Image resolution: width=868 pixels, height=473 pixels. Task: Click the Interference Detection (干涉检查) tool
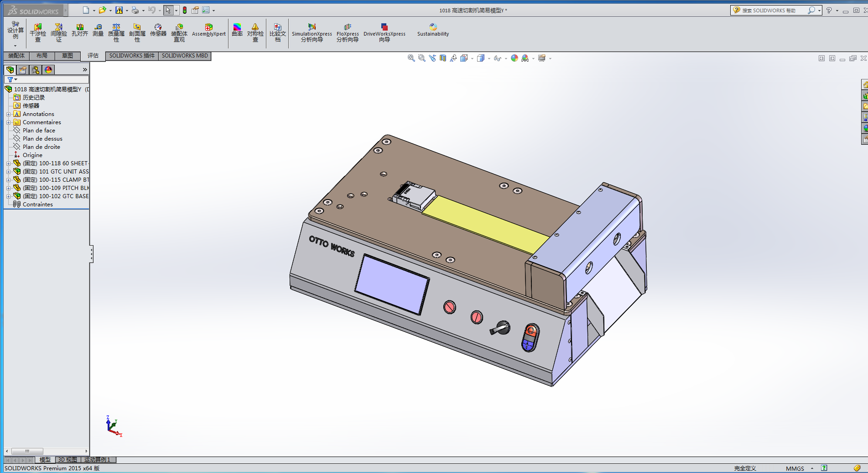pos(38,33)
